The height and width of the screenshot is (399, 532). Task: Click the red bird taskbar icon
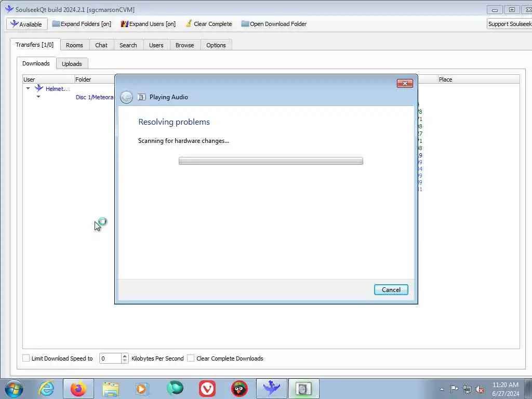tap(239, 389)
